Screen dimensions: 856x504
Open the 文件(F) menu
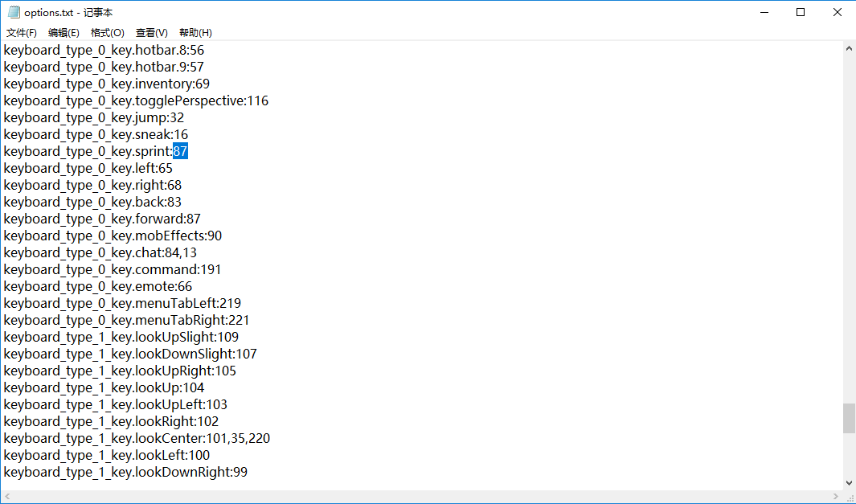(x=22, y=33)
